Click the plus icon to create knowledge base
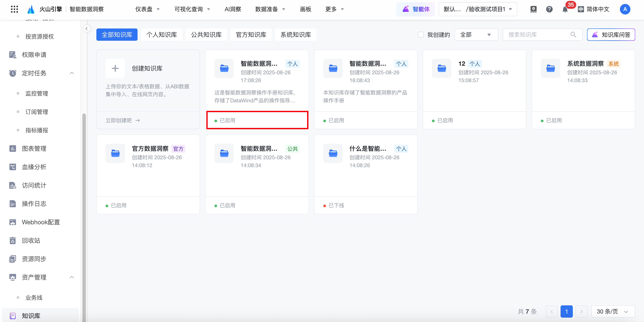This screenshot has width=644, height=322. pyautogui.click(x=115, y=68)
